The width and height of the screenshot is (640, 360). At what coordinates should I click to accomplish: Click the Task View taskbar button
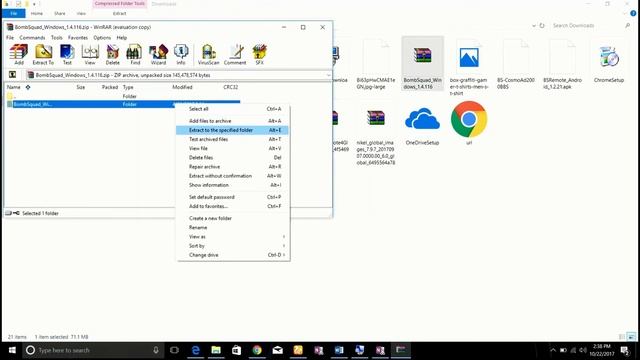click(x=174, y=350)
